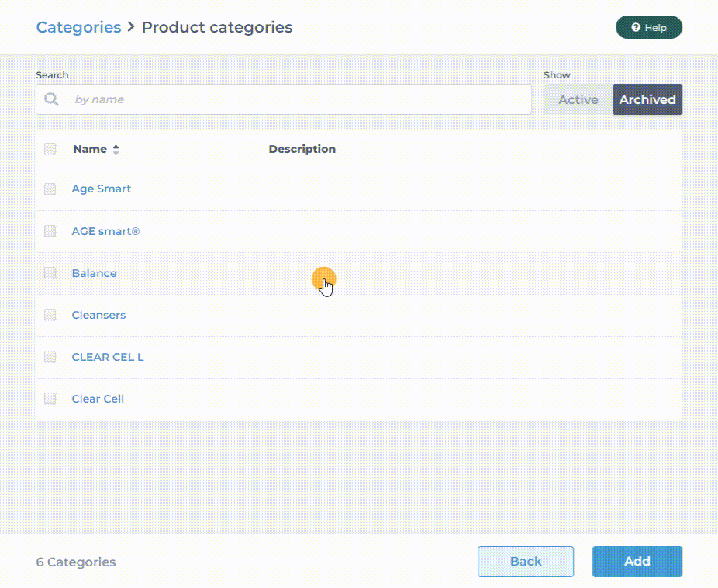Image resolution: width=718 pixels, height=588 pixels.
Task: Click the Product categories breadcrumb title
Action: [217, 27]
